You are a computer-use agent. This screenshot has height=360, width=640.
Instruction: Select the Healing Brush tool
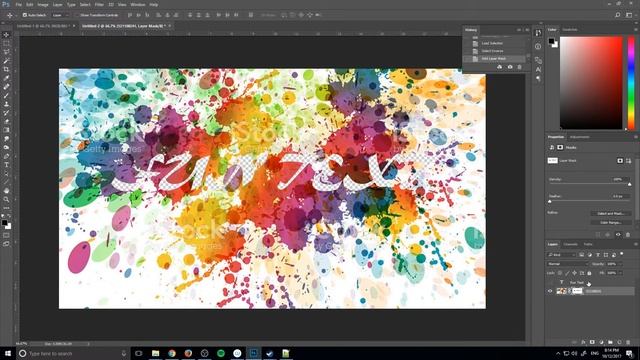pyautogui.click(x=6, y=87)
